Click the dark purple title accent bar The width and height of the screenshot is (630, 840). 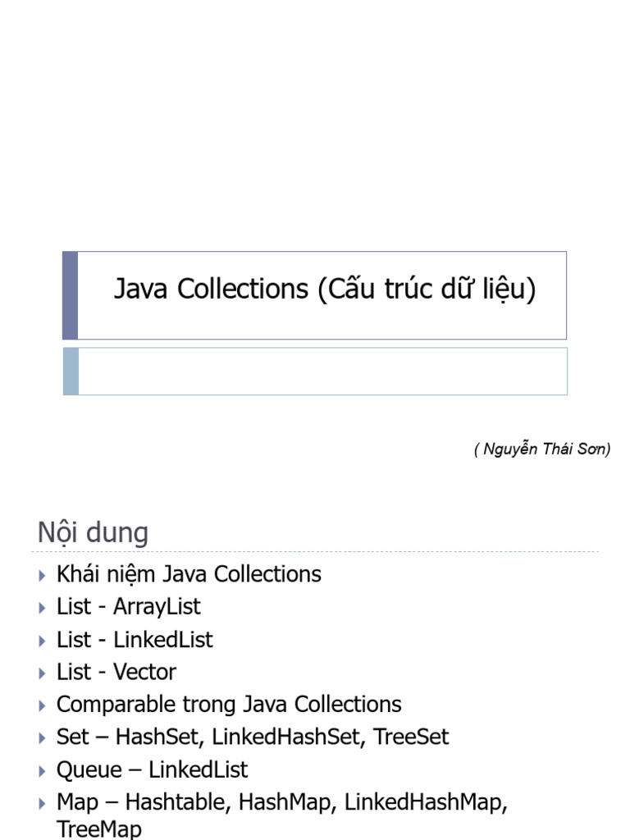pos(71,295)
